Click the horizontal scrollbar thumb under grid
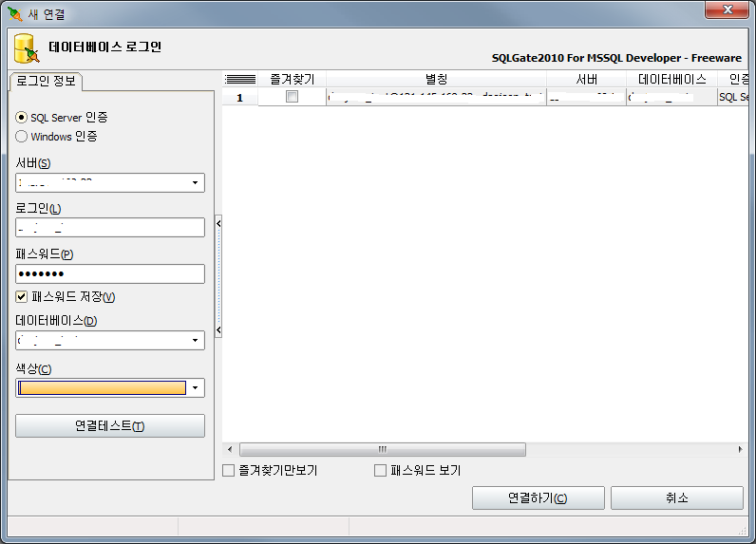This screenshot has height=544, width=756. pos(383,450)
